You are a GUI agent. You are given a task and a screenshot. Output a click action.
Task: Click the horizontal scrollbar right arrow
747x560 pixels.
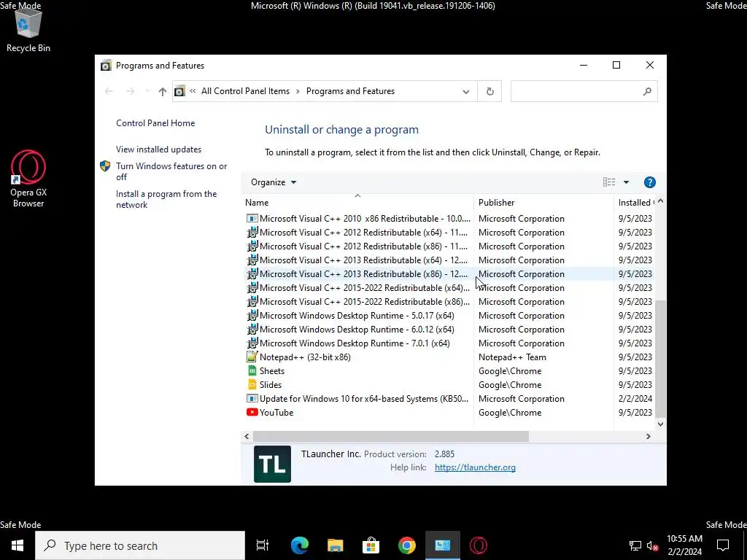648,436
